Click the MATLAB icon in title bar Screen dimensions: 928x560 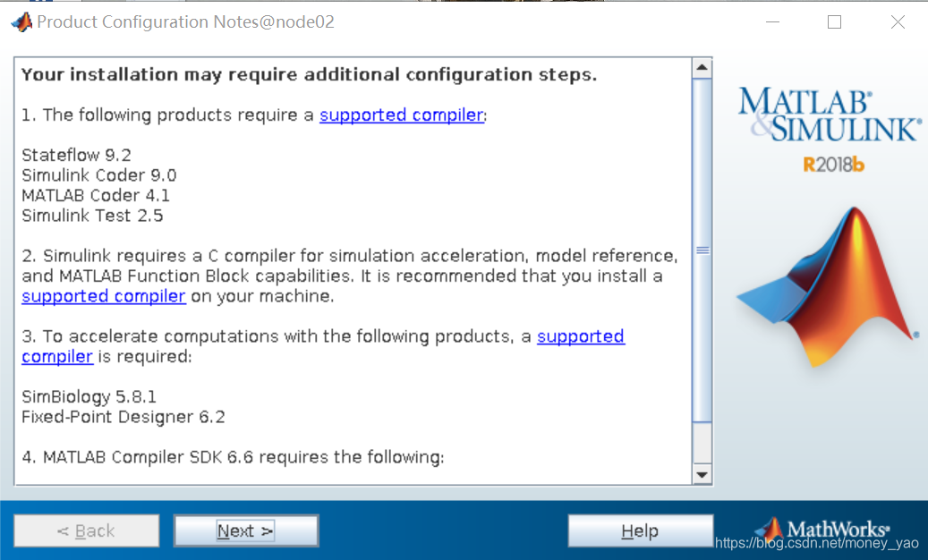(x=21, y=22)
